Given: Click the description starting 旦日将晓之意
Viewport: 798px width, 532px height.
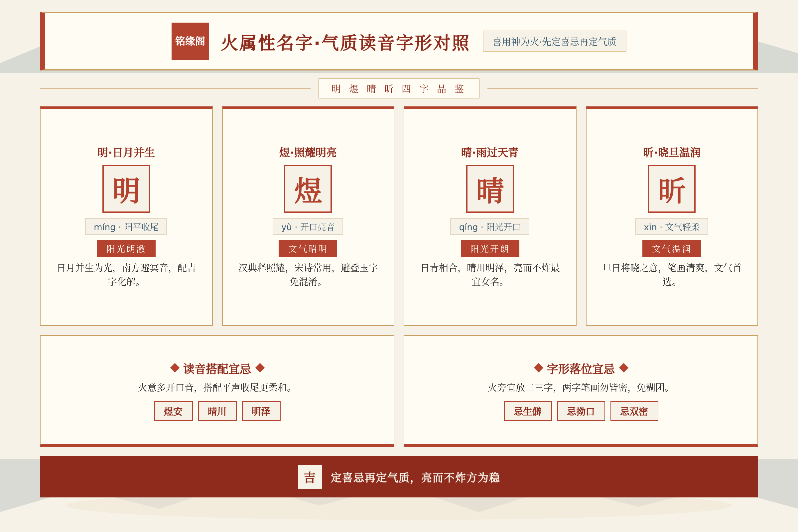Looking at the screenshot, I should click(671, 275).
